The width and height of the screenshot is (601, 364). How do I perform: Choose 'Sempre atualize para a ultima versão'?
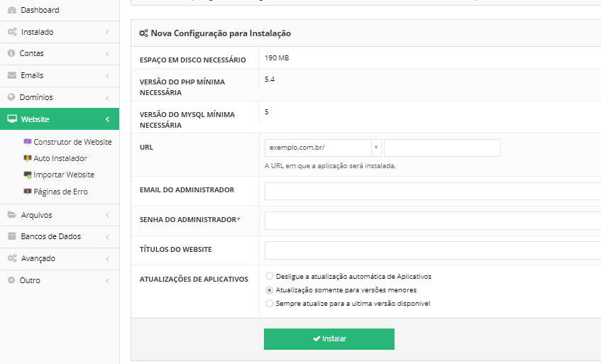click(x=269, y=303)
